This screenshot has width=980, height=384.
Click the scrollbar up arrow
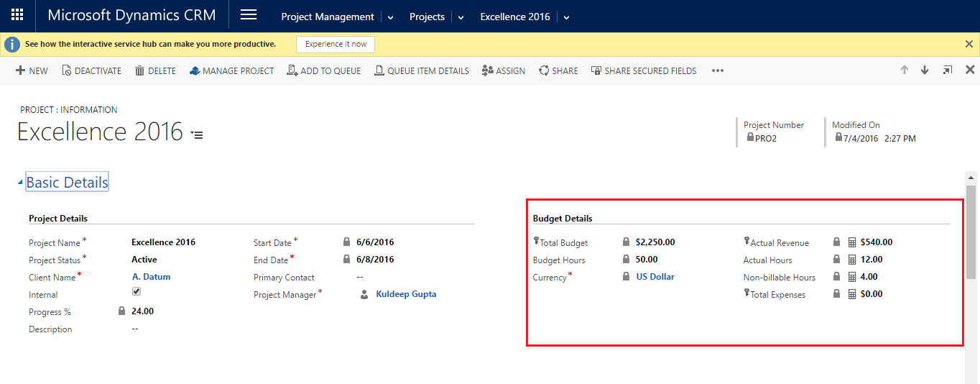tap(971, 177)
